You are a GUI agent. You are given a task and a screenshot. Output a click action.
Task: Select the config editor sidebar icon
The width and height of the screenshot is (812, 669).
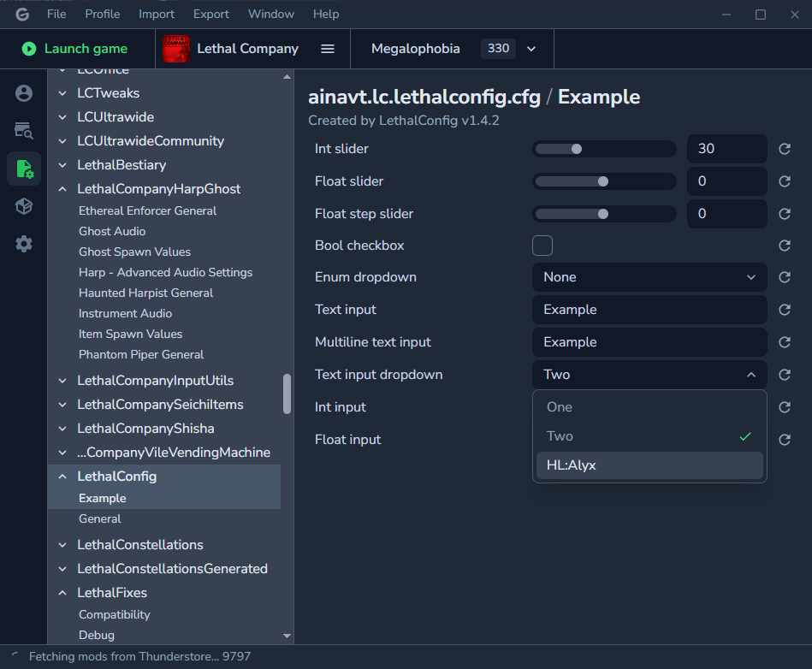click(24, 169)
